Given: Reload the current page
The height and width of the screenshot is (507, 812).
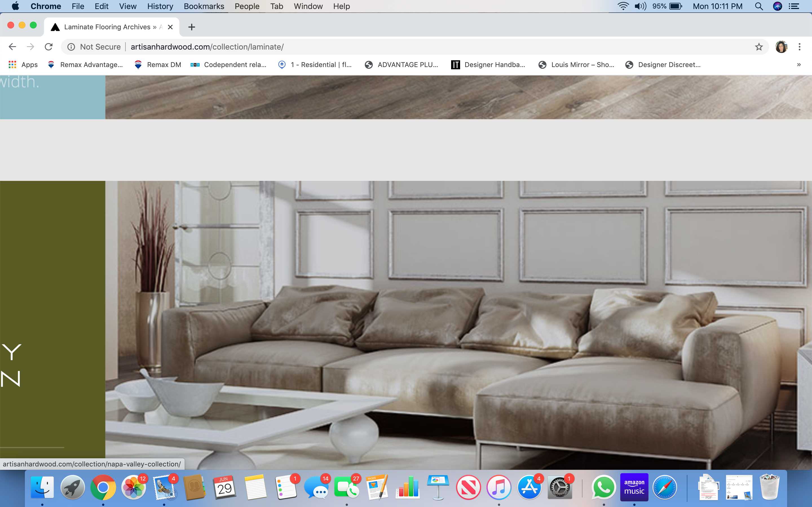Looking at the screenshot, I should click(49, 46).
